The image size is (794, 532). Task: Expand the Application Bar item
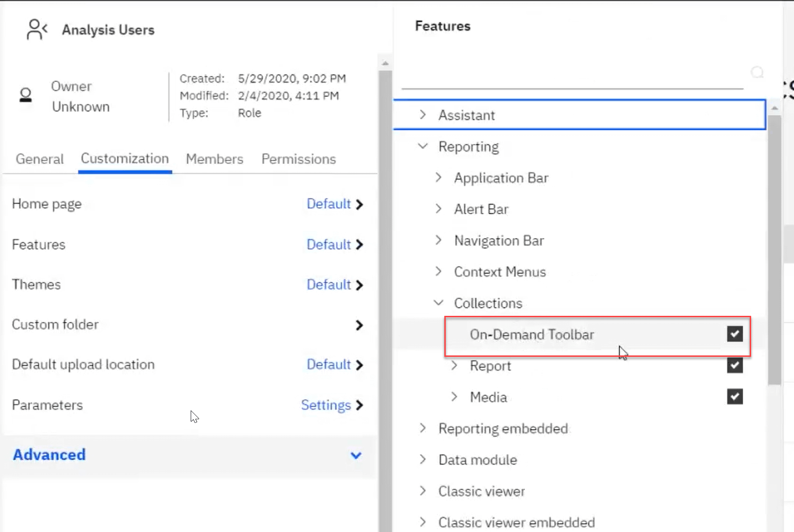pyautogui.click(x=438, y=177)
